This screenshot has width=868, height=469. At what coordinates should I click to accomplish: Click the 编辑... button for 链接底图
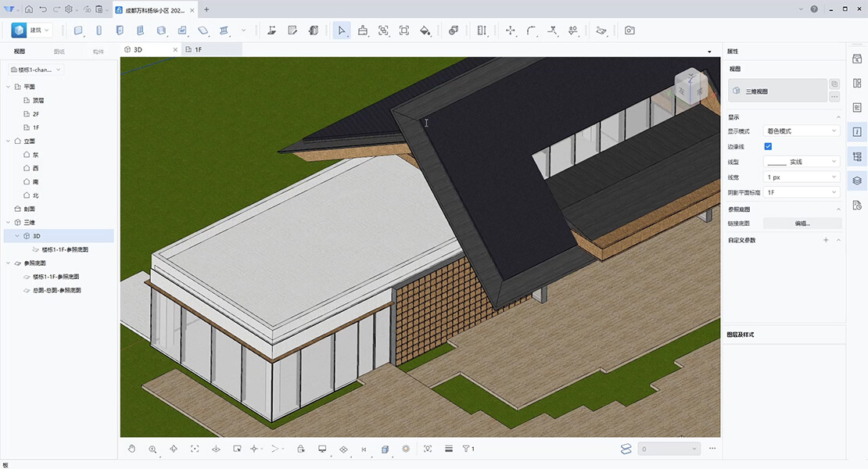(802, 224)
